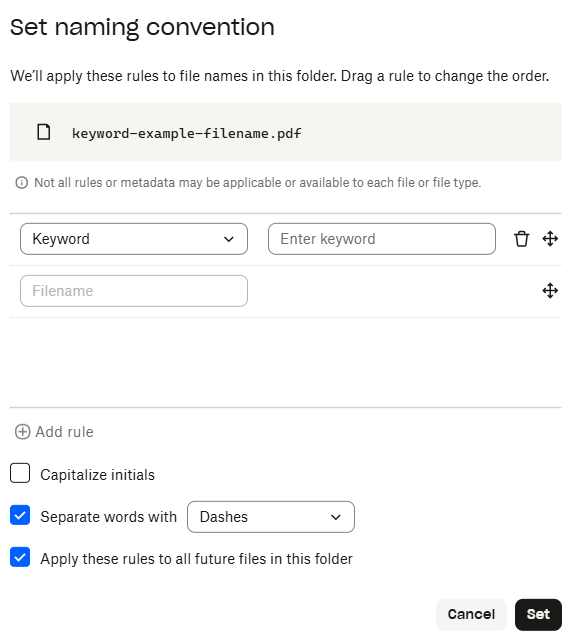The width and height of the screenshot is (577, 642).
Task: Grab the move handle on Filename rule
Action: (x=550, y=291)
